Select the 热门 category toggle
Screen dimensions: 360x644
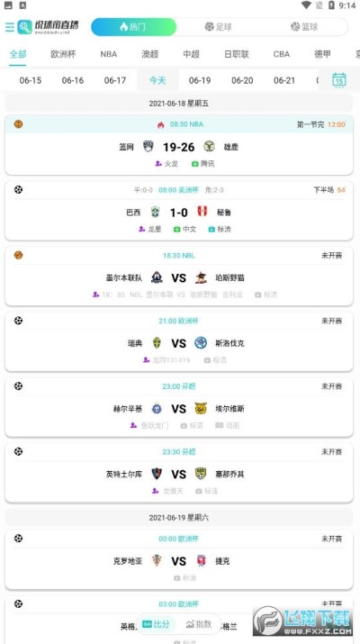[x=133, y=27]
